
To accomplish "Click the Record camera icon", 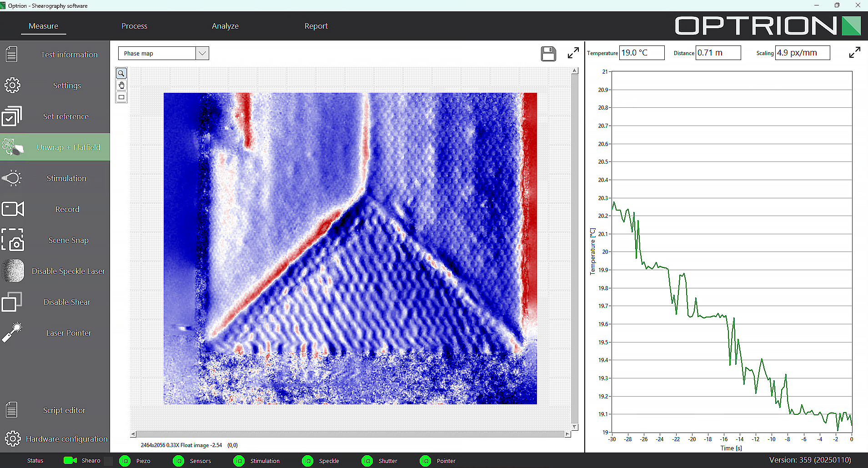I will point(13,209).
